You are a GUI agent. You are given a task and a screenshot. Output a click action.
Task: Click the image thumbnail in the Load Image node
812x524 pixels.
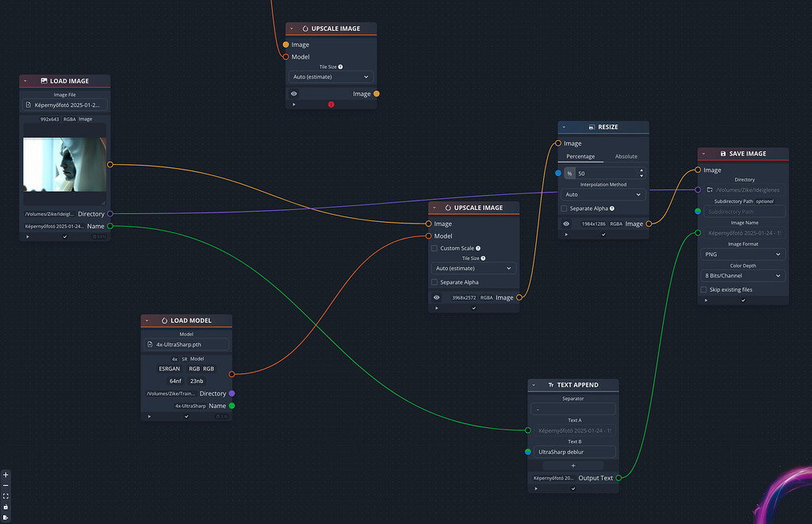65,164
